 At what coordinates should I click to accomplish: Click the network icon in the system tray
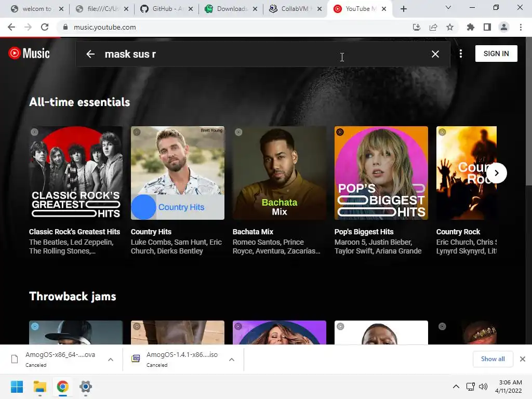click(x=470, y=387)
